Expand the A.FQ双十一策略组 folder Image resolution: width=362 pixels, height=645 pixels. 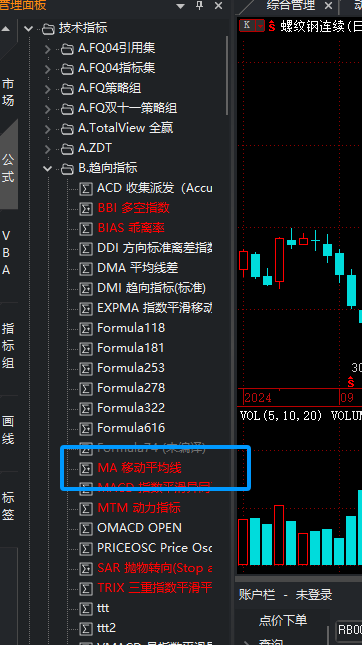(47, 109)
